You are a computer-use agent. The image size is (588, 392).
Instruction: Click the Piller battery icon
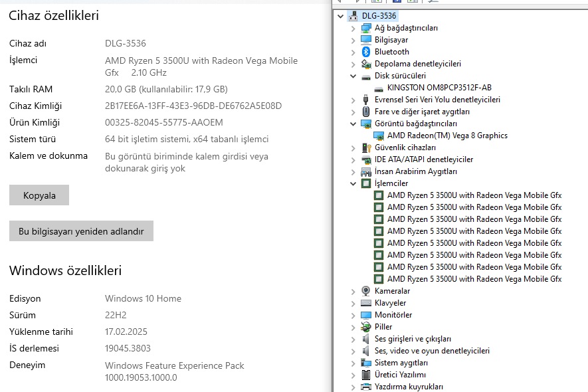click(365, 327)
